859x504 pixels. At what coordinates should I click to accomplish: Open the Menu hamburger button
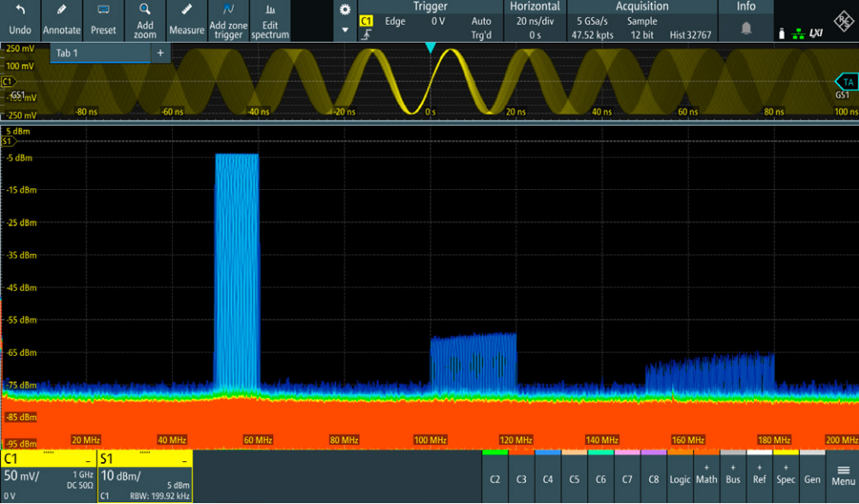pyautogui.click(x=843, y=476)
